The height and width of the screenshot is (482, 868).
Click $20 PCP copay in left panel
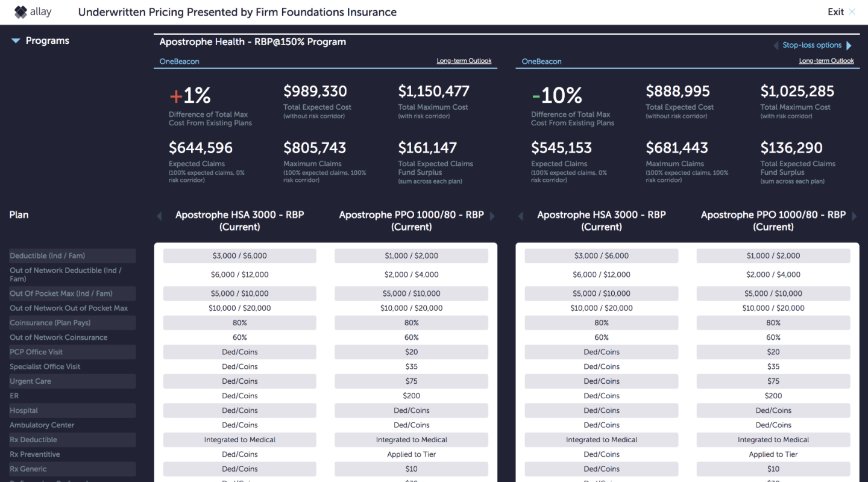[x=412, y=352]
